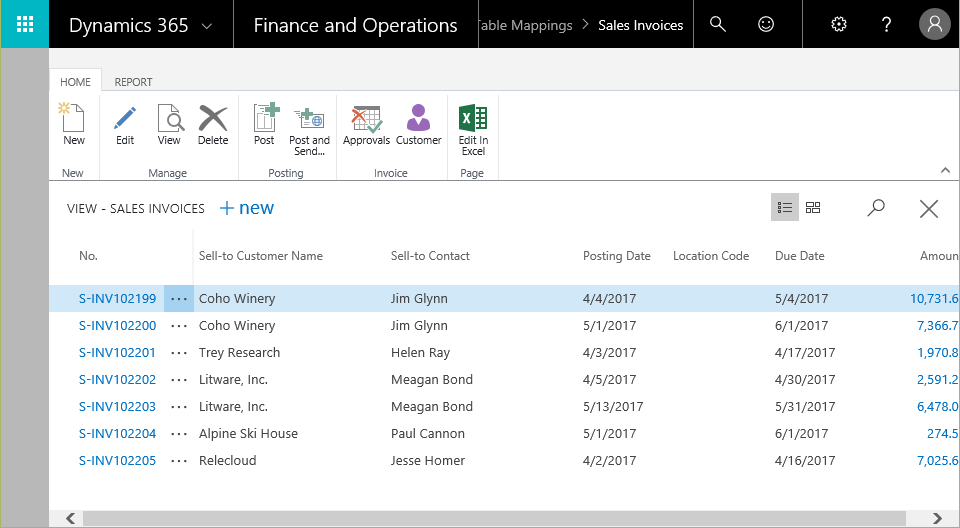This screenshot has width=960, height=528.
Task: Open the help question mark icon
Action: (x=886, y=24)
